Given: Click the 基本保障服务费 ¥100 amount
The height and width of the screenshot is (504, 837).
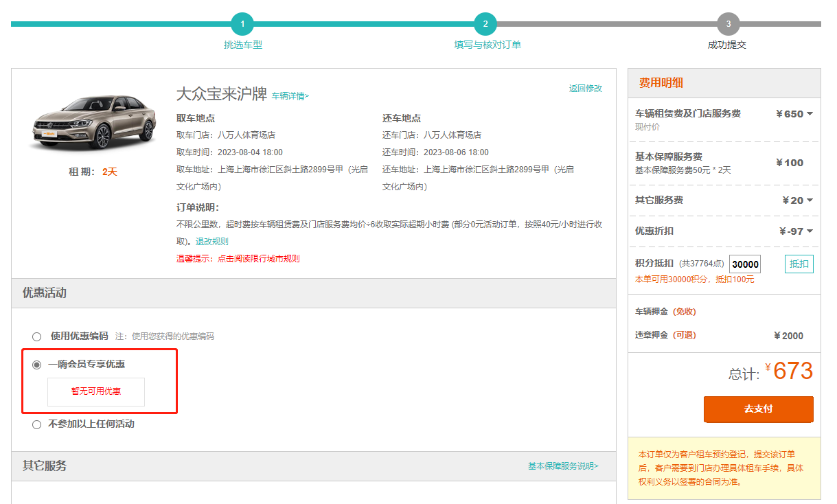Looking at the screenshot, I should point(790,163).
